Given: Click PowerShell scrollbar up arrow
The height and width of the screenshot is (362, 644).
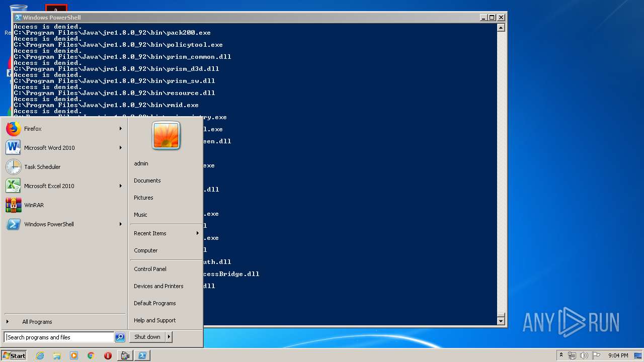Looking at the screenshot, I should 501,28.
